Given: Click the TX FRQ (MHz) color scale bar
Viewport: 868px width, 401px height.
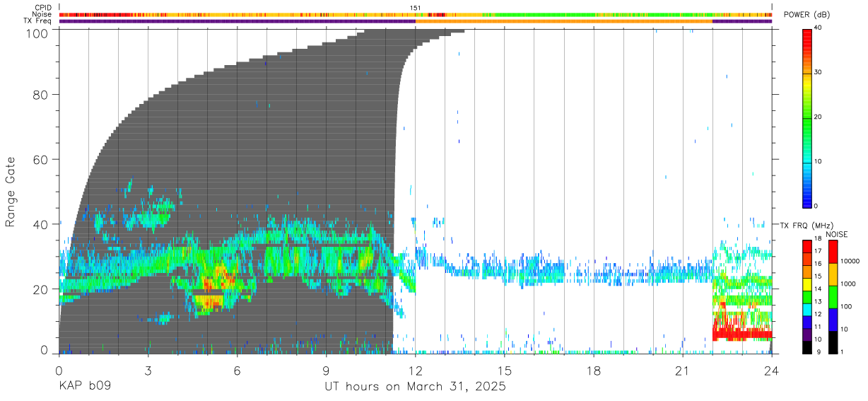Looking at the screenshot, I should 807,296.
